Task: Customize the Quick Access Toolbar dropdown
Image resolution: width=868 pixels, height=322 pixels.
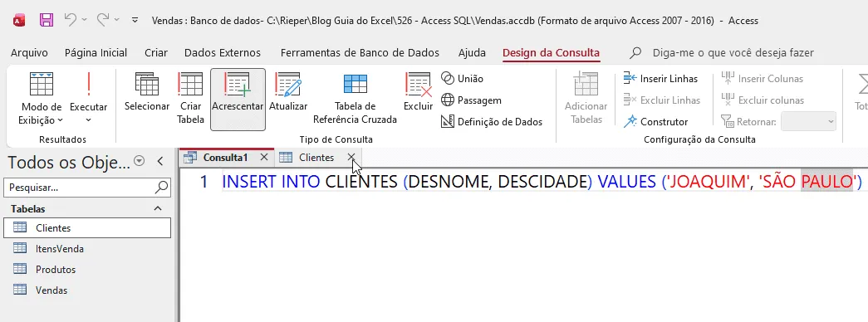Action: point(135,21)
